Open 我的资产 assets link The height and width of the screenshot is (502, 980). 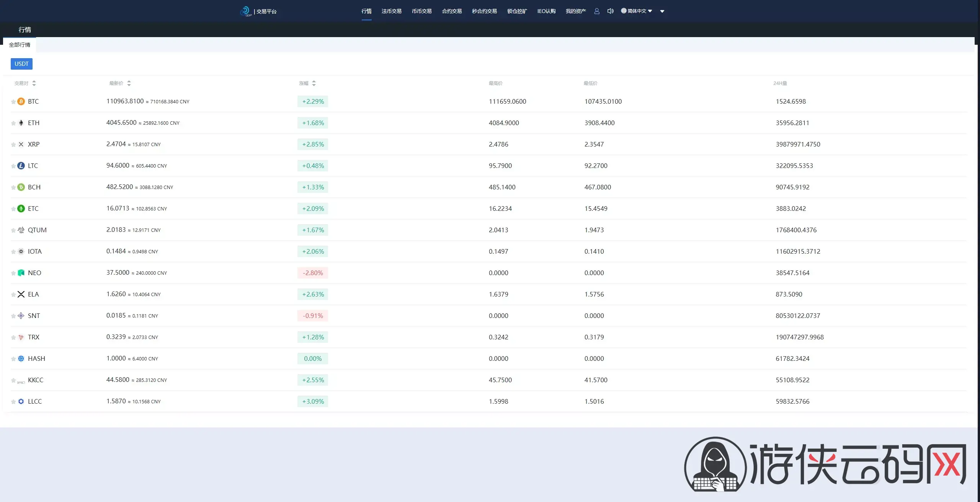575,11
